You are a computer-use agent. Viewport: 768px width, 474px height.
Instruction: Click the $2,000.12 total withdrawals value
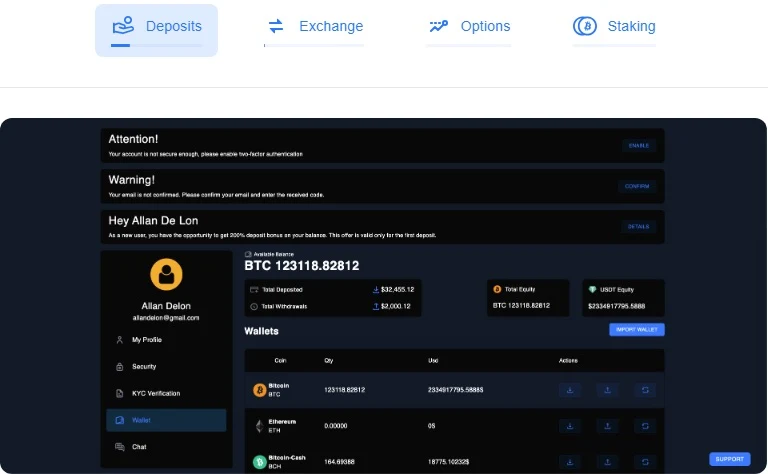[x=396, y=306]
